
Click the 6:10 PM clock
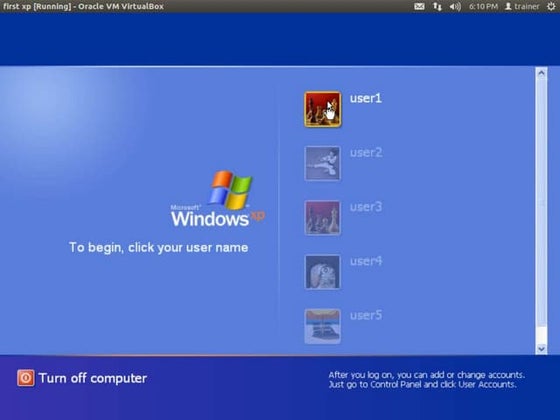pos(483,6)
